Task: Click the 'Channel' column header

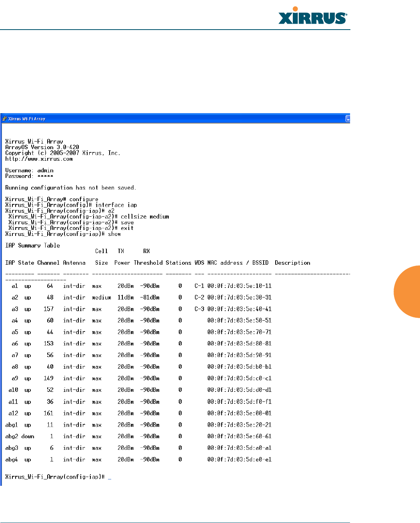Action: coord(48,263)
